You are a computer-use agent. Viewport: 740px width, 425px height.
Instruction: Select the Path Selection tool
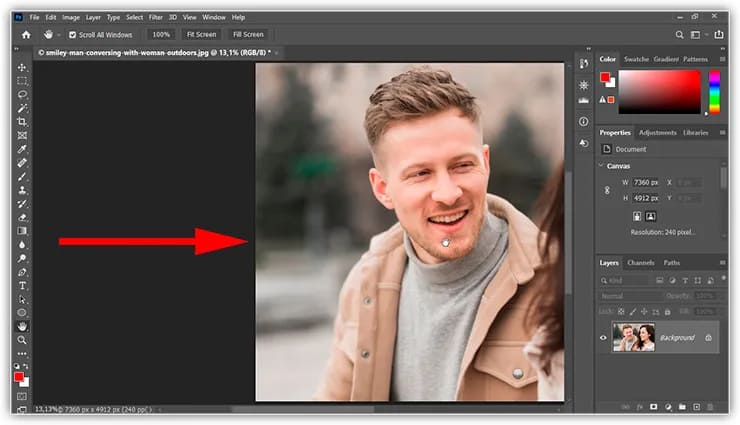tap(22, 300)
